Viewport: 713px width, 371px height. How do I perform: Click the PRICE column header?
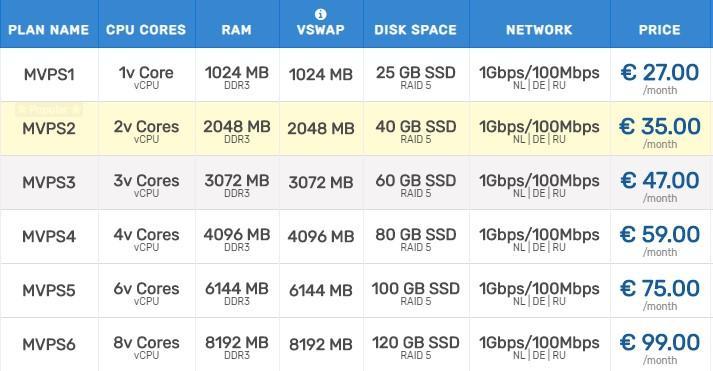coord(660,30)
